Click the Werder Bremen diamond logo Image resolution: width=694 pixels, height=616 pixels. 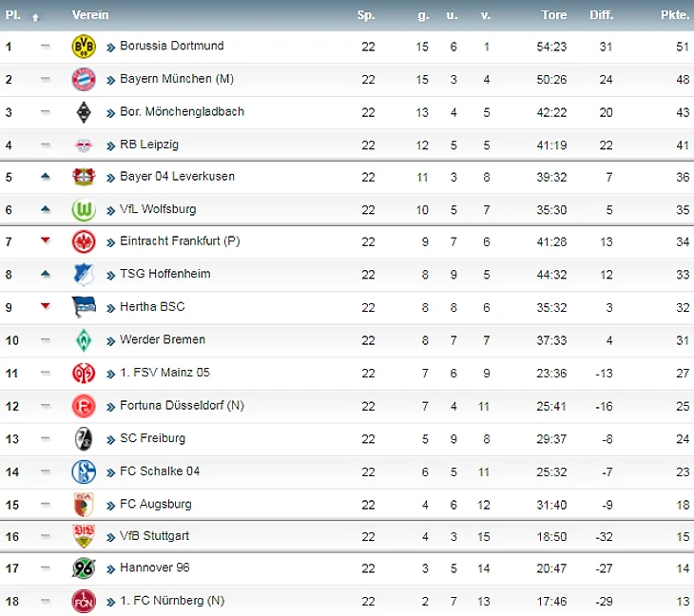pos(84,339)
